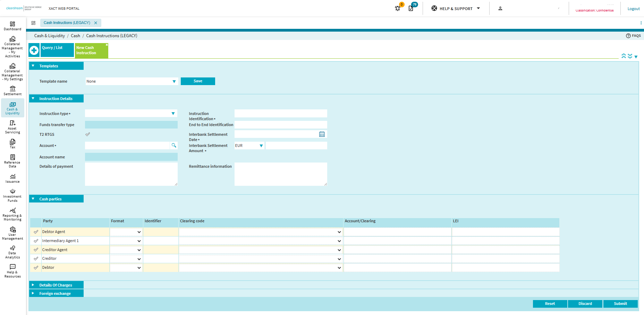Toggle the T2 RTGS checkmark
The width and height of the screenshot is (644, 315).
tap(87, 134)
